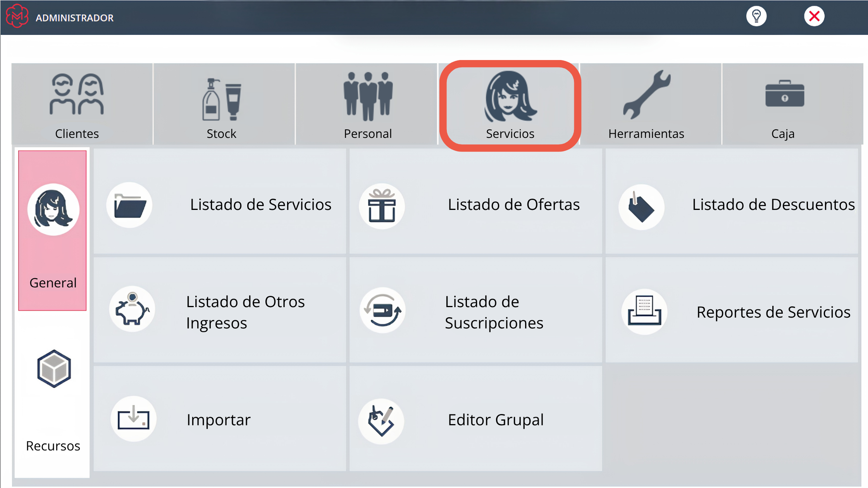This screenshot has width=868, height=488.
Task: Switch to the Recursos sidebar tab
Action: coord(52,395)
